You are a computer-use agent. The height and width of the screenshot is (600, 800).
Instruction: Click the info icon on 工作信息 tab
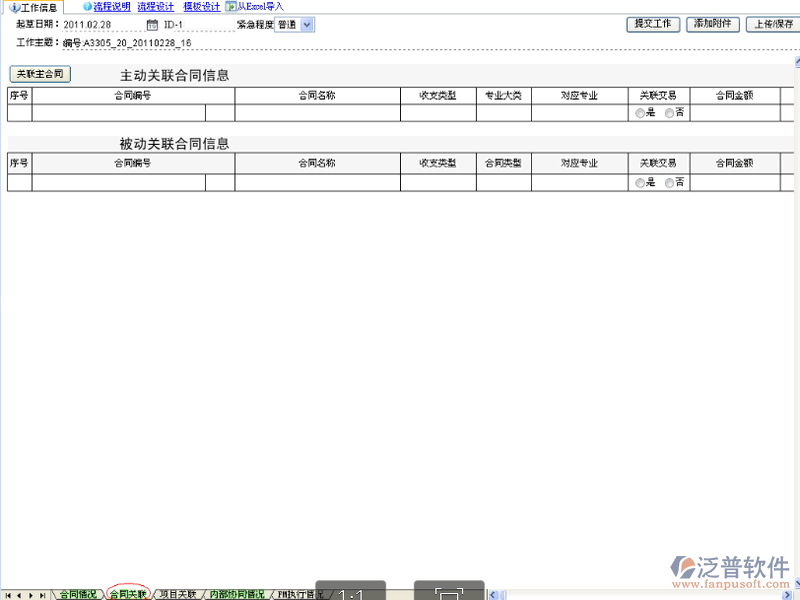coord(15,7)
